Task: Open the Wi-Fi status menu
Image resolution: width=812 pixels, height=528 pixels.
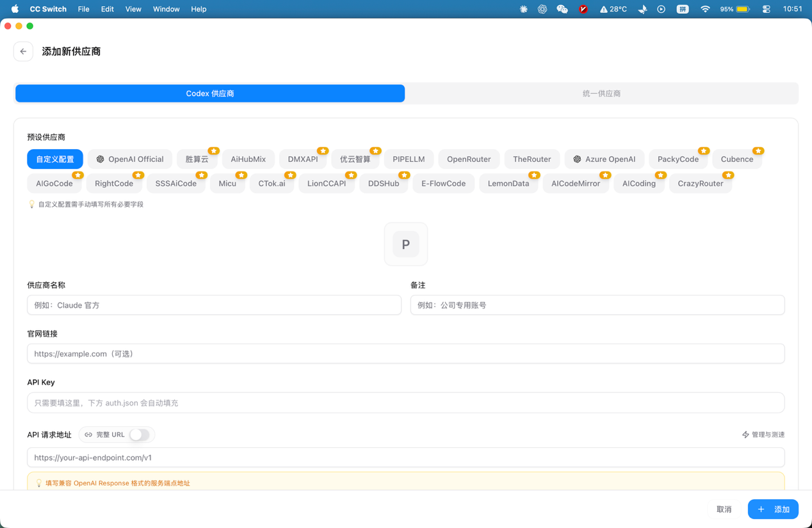Action: tap(705, 9)
